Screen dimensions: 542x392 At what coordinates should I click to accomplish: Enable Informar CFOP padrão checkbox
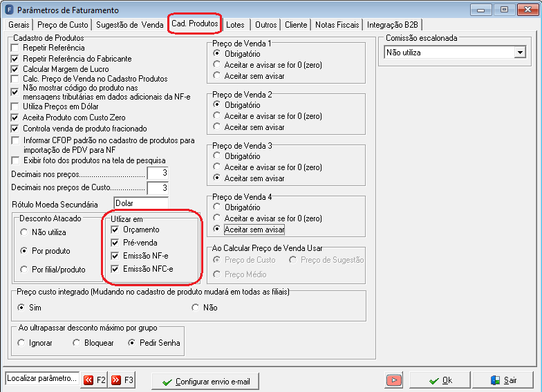coord(15,140)
